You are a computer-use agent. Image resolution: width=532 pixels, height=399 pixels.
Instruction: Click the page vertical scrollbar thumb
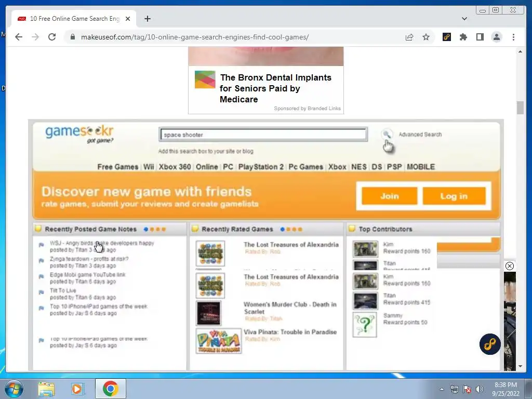(520, 108)
